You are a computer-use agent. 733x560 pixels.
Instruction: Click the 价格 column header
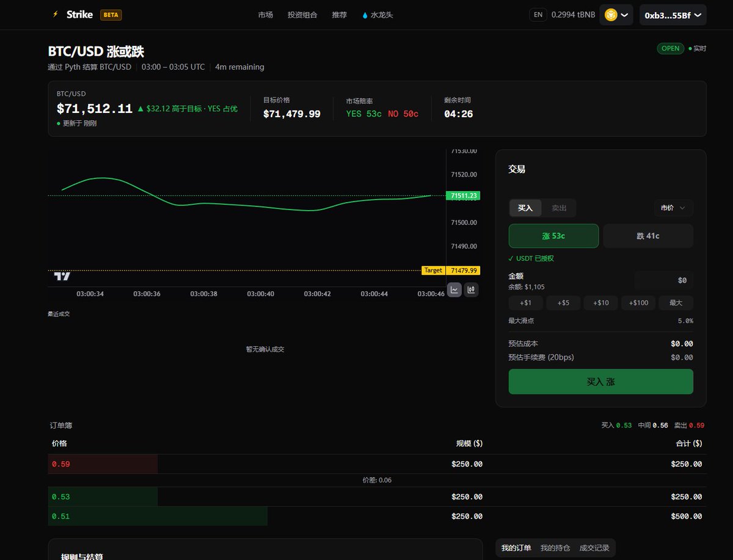[59, 443]
